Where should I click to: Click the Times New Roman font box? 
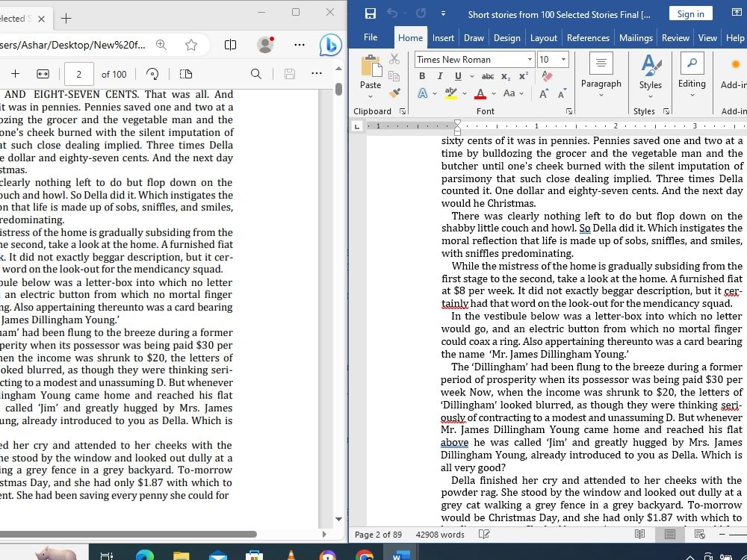pyautogui.click(x=470, y=60)
